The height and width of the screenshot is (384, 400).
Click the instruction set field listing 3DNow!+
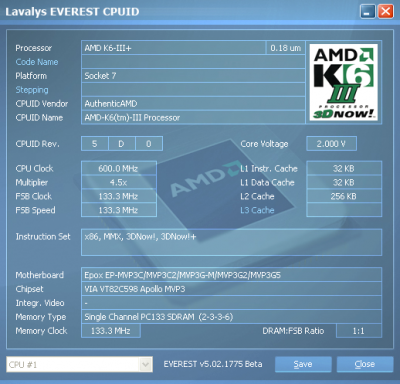(x=231, y=242)
